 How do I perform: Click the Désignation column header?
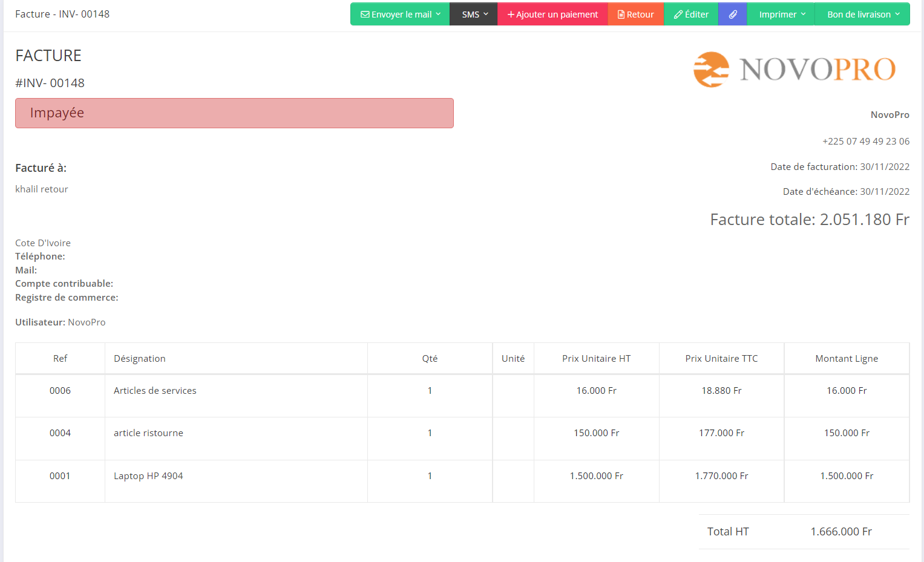(139, 359)
